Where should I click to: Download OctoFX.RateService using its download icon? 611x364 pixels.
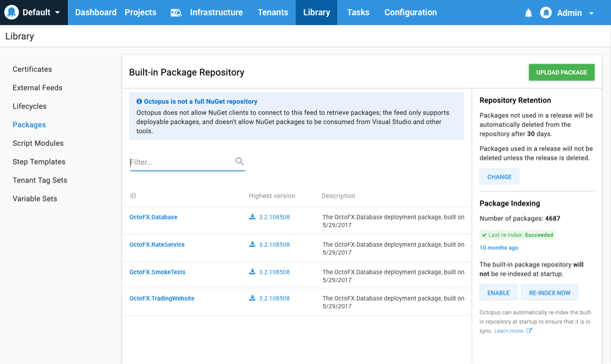pyautogui.click(x=251, y=243)
